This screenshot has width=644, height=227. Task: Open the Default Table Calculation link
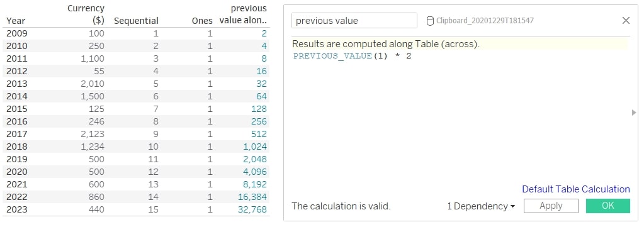point(576,189)
